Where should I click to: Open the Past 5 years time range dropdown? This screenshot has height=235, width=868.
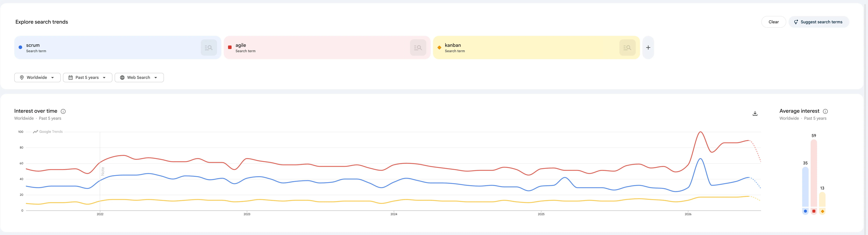point(88,78)
